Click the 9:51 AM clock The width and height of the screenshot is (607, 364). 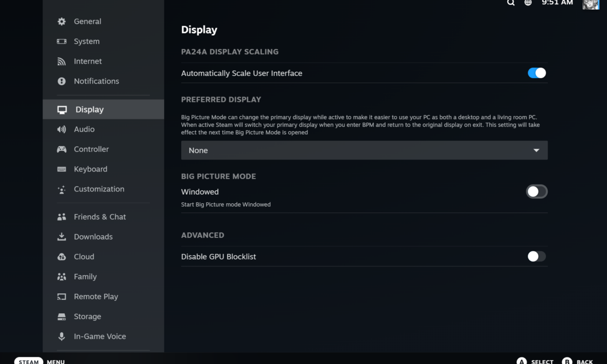point(557,3)
